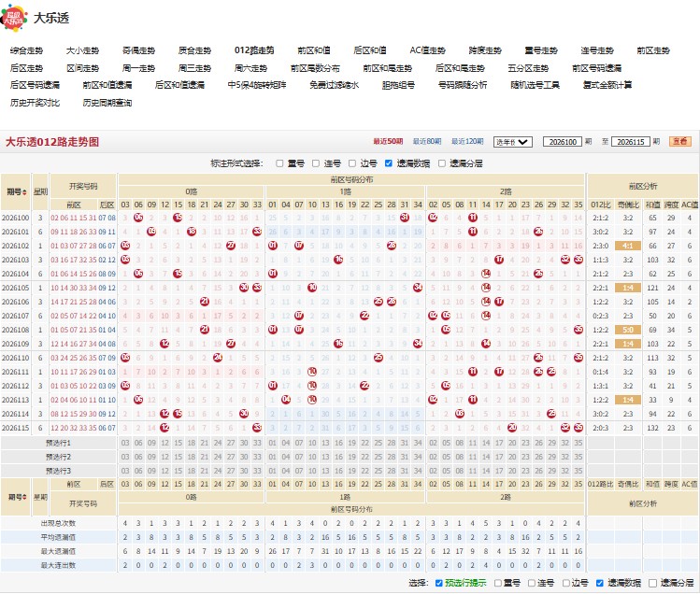Show the 最近80期 results

pyautogui.click(x=427, y=141)
